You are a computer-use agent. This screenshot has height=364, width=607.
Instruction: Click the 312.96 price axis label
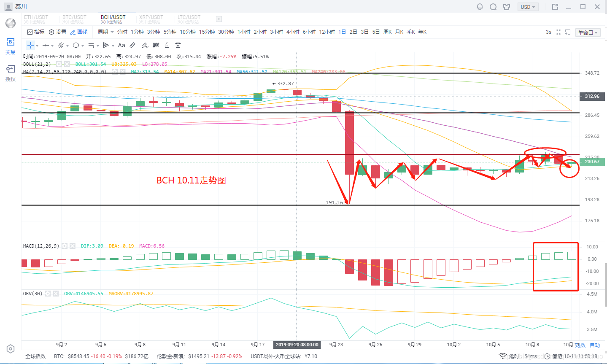(592, 97)
